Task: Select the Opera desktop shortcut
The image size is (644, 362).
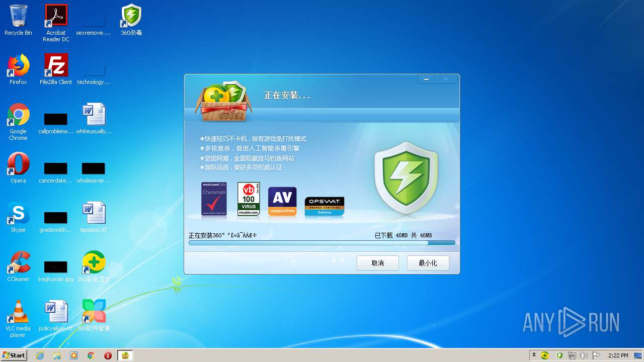Action: pyautogui.click(x=18, y=168)
